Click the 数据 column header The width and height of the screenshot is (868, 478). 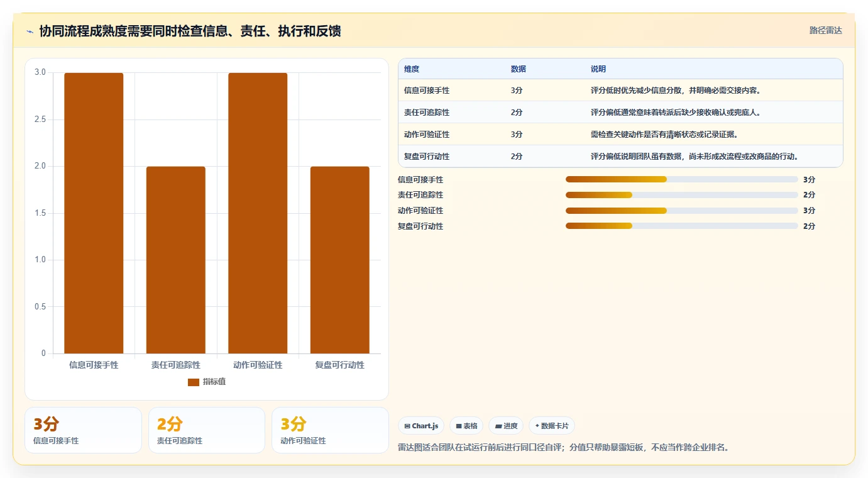pos(519,69)
